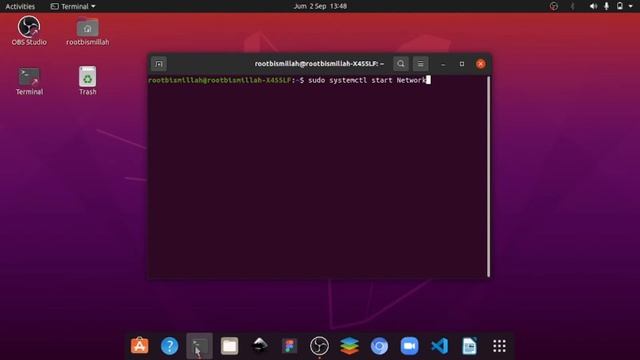Show all applications grid
Image resolution: width=640 pixels, height=360 pixels.
[x=499, y=346]
